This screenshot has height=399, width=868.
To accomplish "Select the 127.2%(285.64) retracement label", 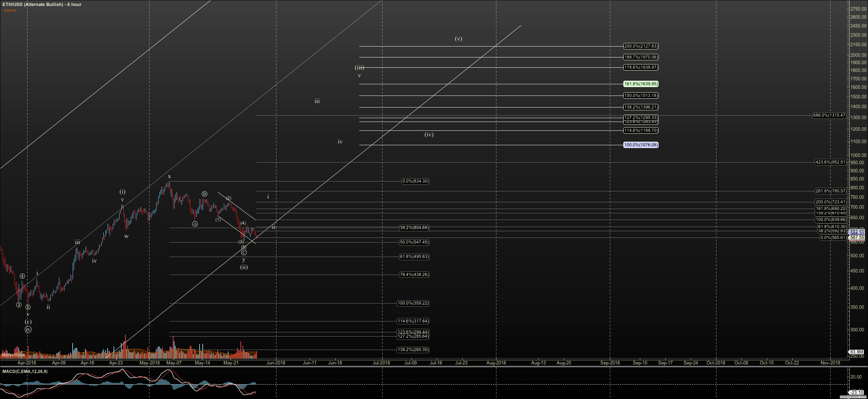I will (x=413, y=336).
